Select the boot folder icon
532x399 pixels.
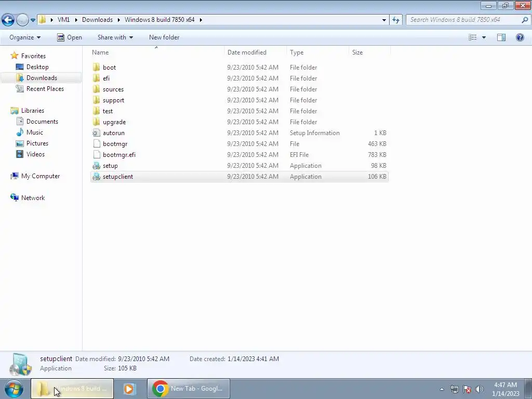(96, 67)
